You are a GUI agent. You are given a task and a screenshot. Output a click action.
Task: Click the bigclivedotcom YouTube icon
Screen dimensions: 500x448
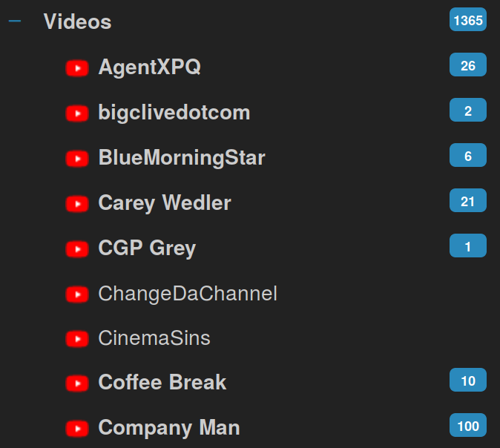coord(77,113)
